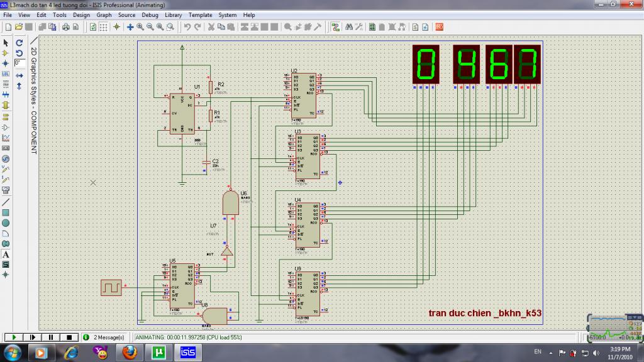Search and tag with binoculars icon
Screen dimensions: 644x362
point(348,27)
